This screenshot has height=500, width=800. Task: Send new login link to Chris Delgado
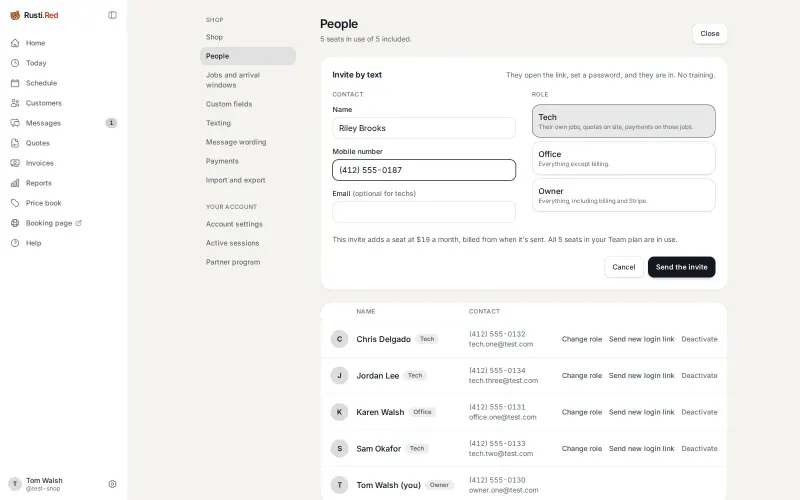(641, 339)
